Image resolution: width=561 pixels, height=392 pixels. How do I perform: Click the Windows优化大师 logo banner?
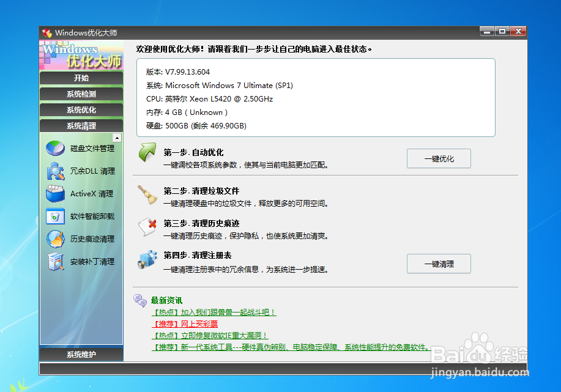(81, 55)
